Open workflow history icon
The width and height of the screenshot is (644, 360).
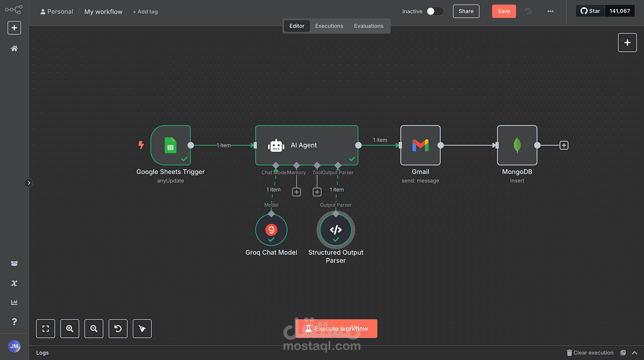(x=528, y=11)
